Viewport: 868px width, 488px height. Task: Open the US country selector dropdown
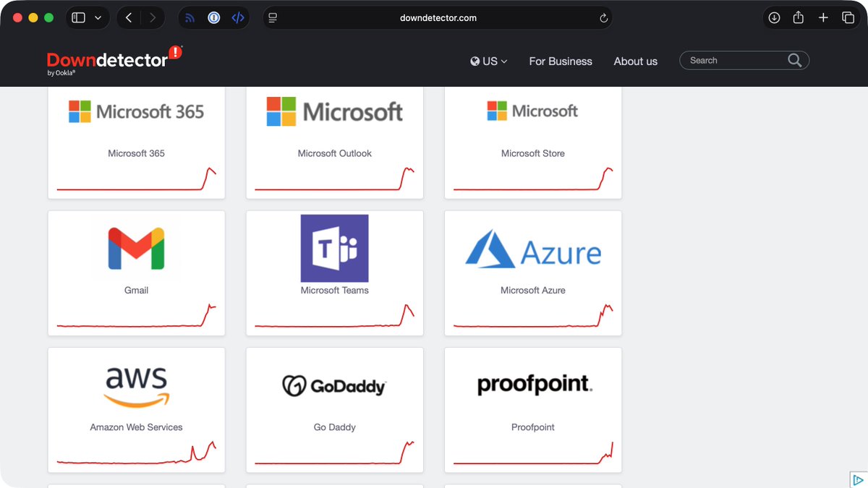tap(489, 61)
